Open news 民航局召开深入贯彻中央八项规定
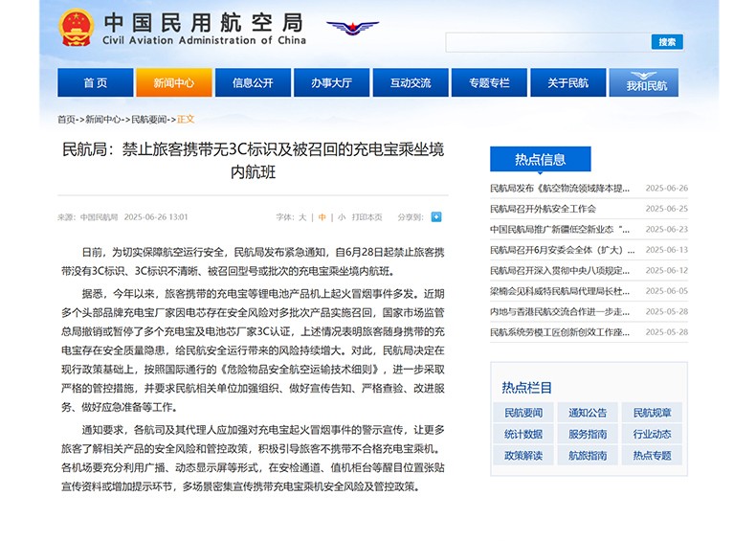This screenshot has width=756, height=541. point(560,270)
